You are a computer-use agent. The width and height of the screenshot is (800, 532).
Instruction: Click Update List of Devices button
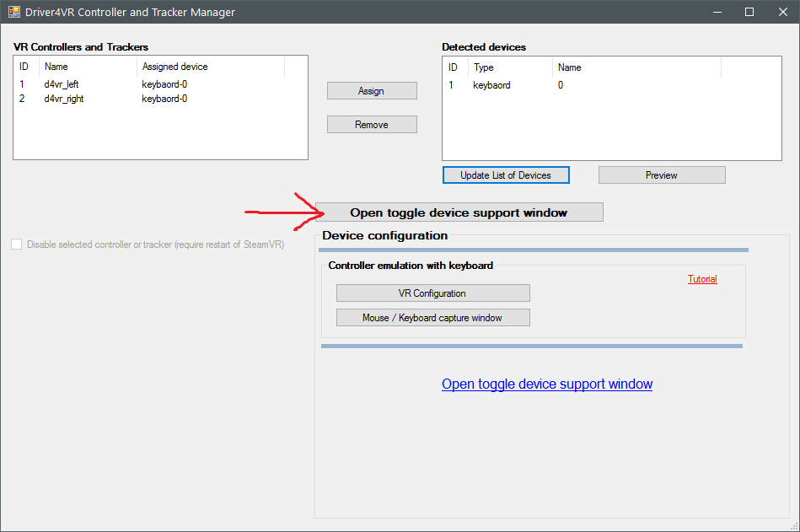tap(506, 175)
